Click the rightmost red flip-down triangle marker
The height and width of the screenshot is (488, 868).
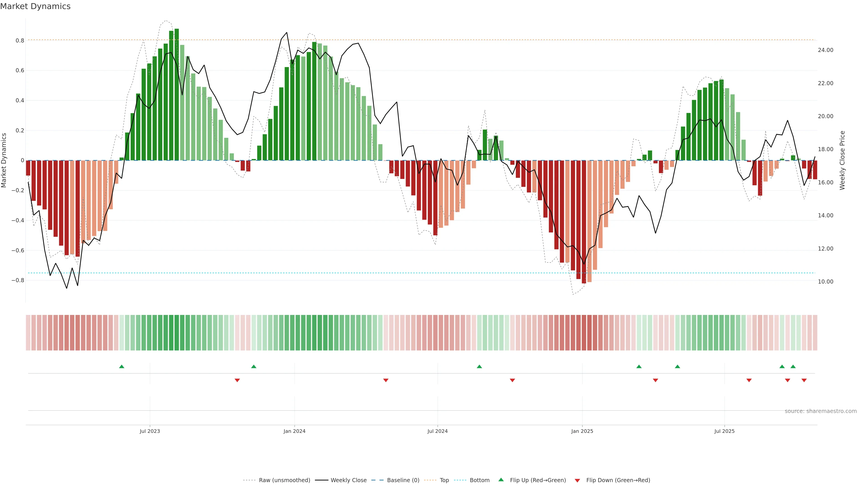(x=804, y=380)
